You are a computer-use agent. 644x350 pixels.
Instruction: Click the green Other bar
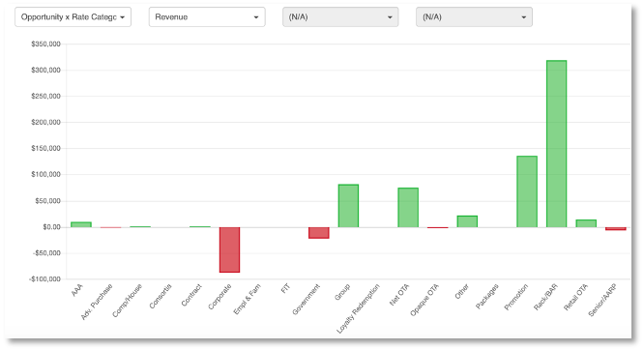[467, 221]
